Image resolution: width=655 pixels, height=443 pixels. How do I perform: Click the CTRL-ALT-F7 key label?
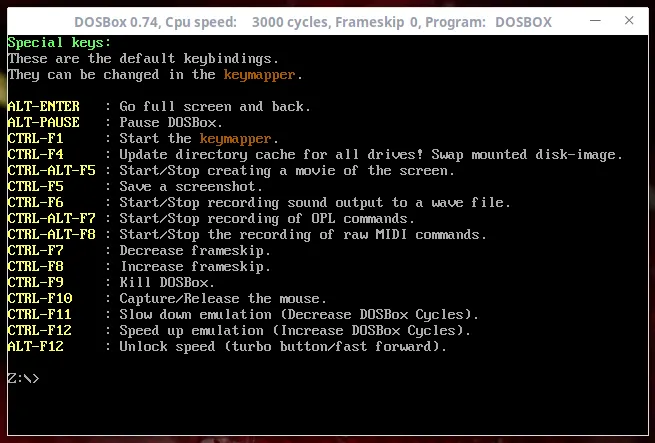tap(51, 218)
